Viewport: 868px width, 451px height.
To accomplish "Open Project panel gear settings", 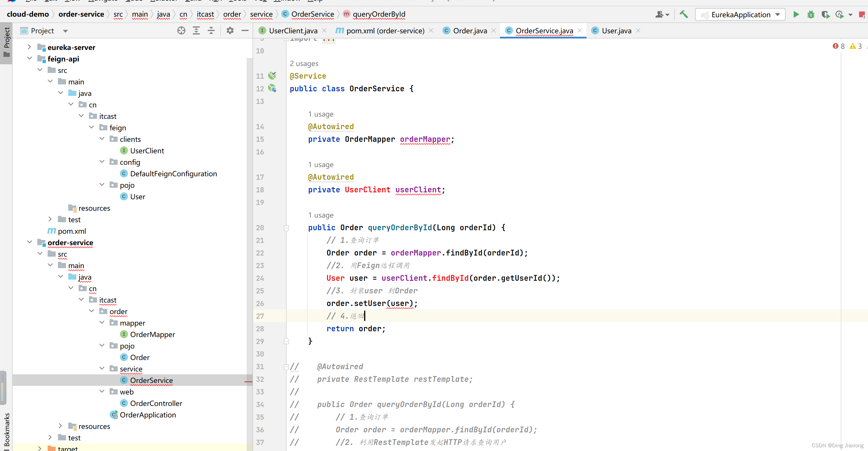I will tap(230, 31).
